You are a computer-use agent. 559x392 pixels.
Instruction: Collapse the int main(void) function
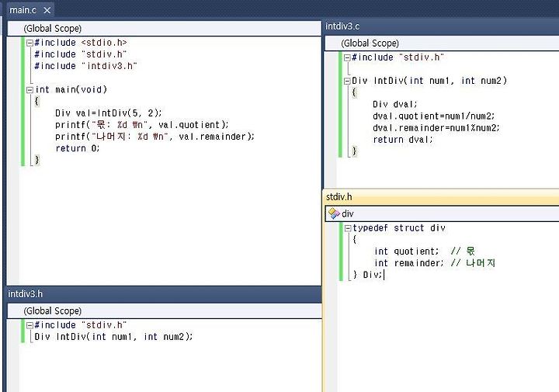click(30, 90)
